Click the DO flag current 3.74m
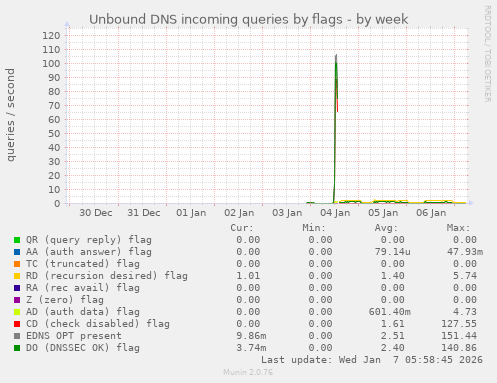The height and width of the screenshot is (383, 497). click(251, 348)
